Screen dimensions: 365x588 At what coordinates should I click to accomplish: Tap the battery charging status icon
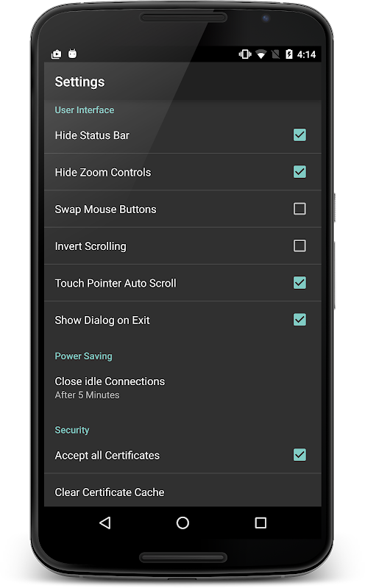pyautogui.click(x=288, y=54)
